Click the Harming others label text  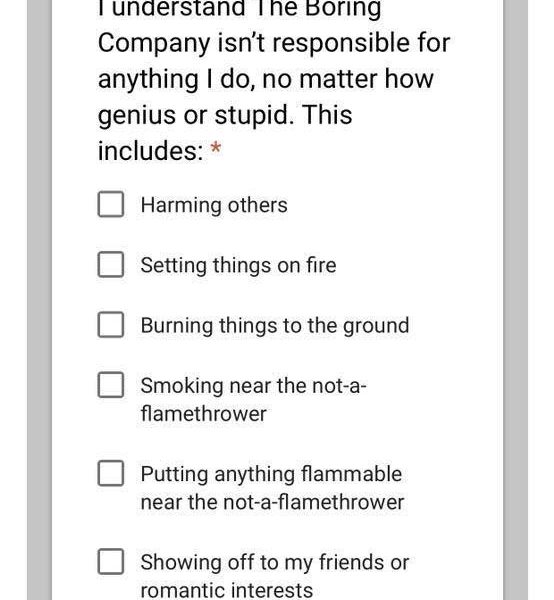[x=214, y=205]
